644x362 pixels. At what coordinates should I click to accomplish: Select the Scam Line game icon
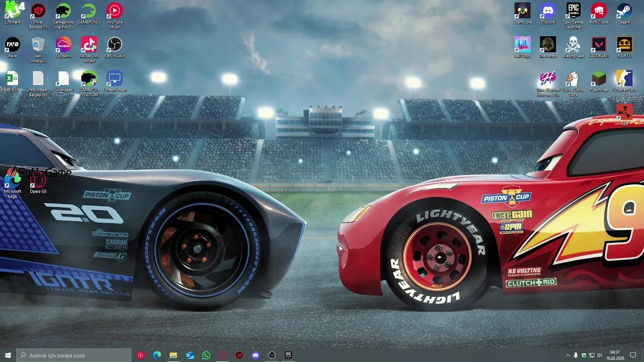point(523,14)
